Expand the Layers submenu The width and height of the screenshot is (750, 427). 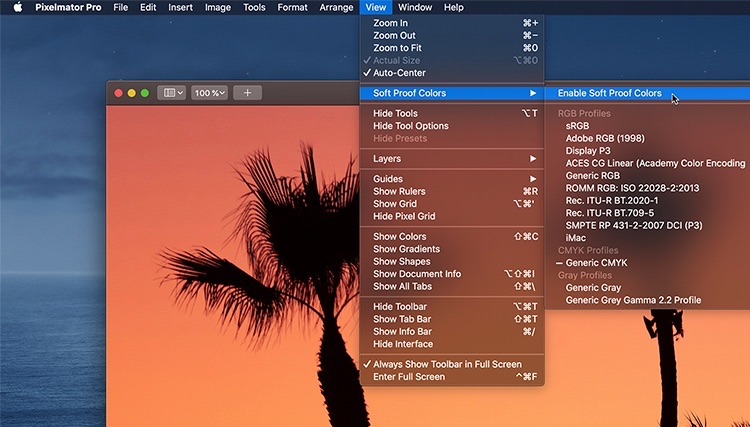(x=452, y=159)
